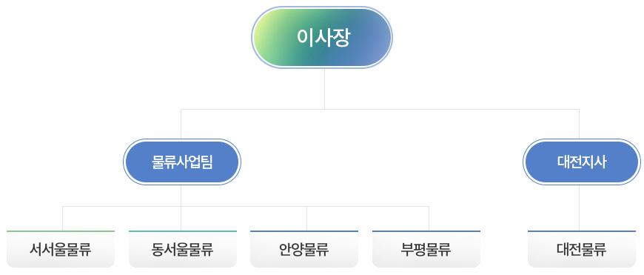The width and height of the screenshot is (644, 275).
Task: Click blue top border of 대전물류
Action: 582,231
